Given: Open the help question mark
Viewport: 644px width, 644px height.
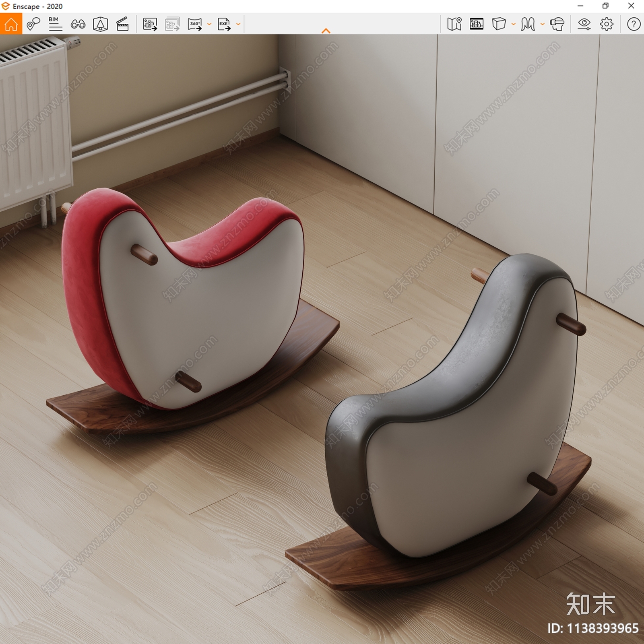Looking at the screenshot, I should tap(634, 24).
